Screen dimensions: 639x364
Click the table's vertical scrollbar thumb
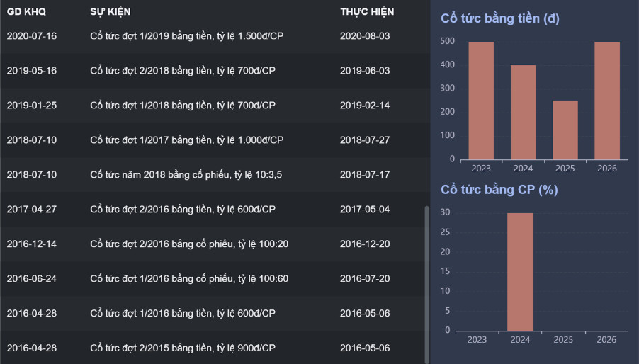coord(426,283)
